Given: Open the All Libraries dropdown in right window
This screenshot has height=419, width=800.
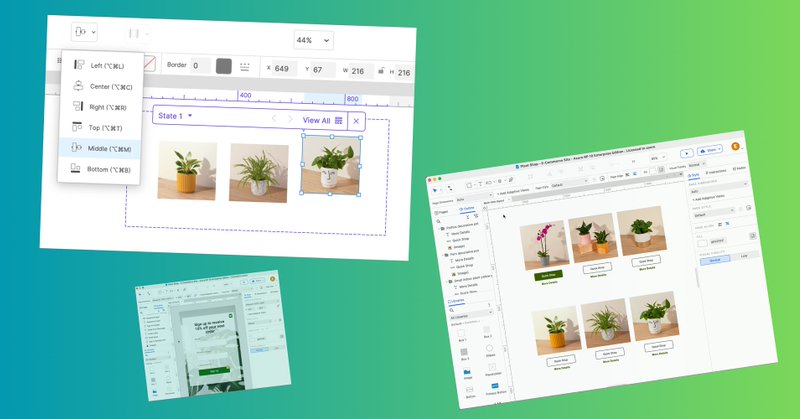Looking at the screenshot, I should 470,315.
